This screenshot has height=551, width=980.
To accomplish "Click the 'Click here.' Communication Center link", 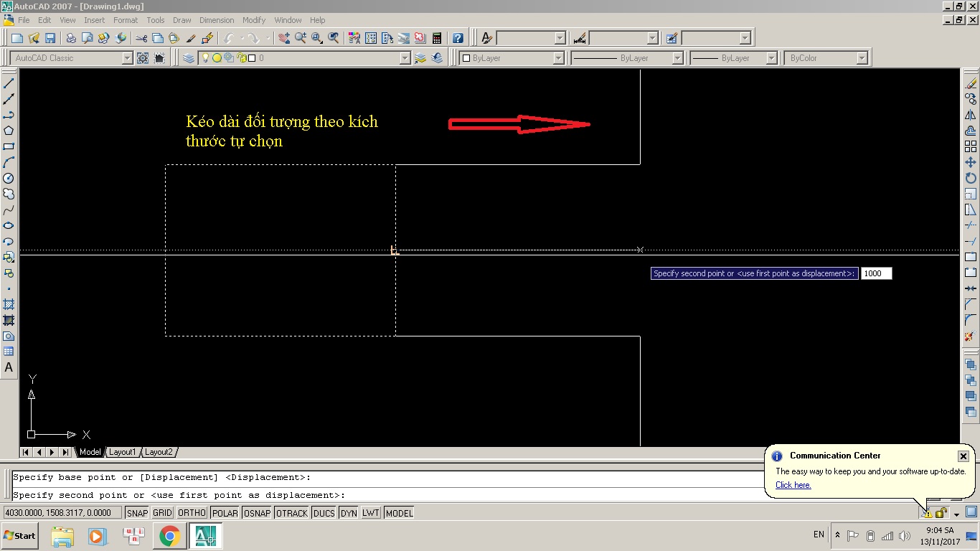I will click(x=792, y=485).
